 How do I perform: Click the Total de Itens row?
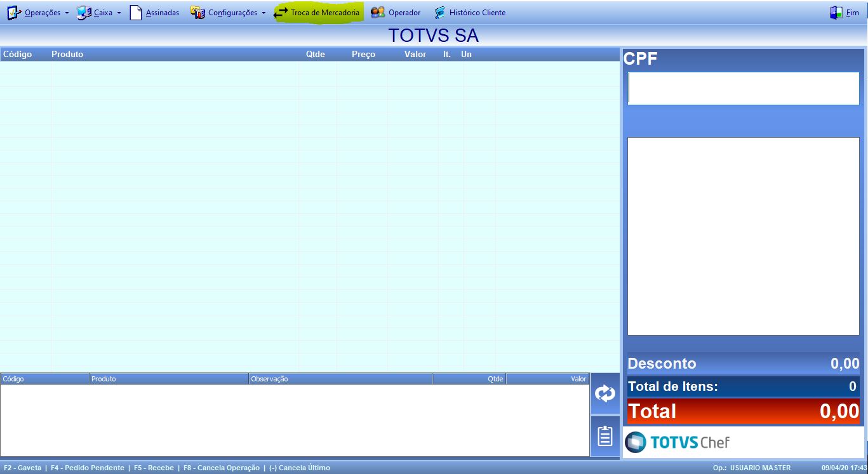coord(744,386)
